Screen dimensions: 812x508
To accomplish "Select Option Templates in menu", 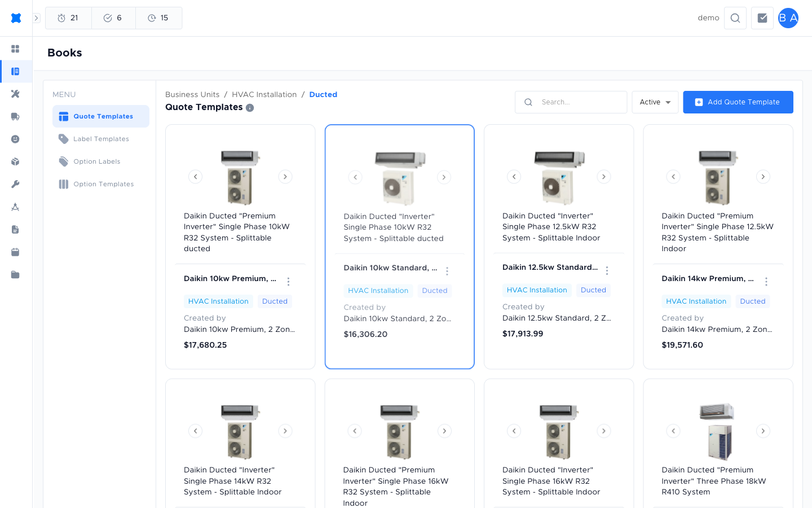I will click(x=101, y=184).
